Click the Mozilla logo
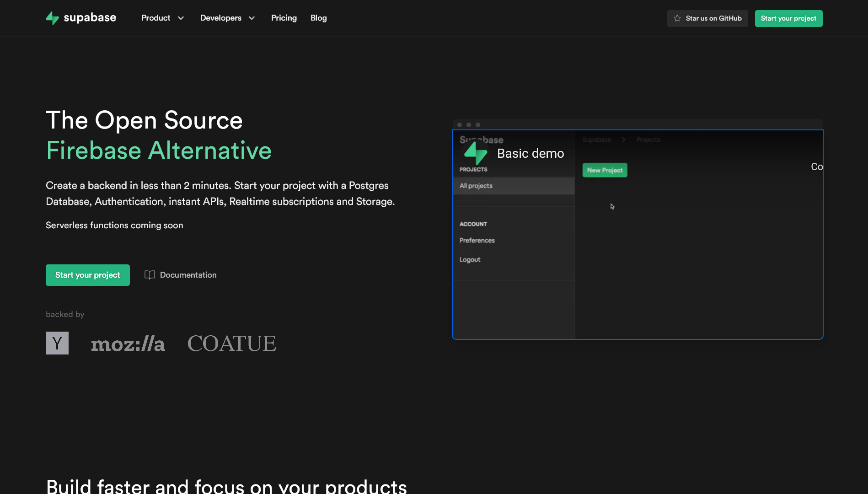Viewport: 868px width, 494px height. (128, 344)
